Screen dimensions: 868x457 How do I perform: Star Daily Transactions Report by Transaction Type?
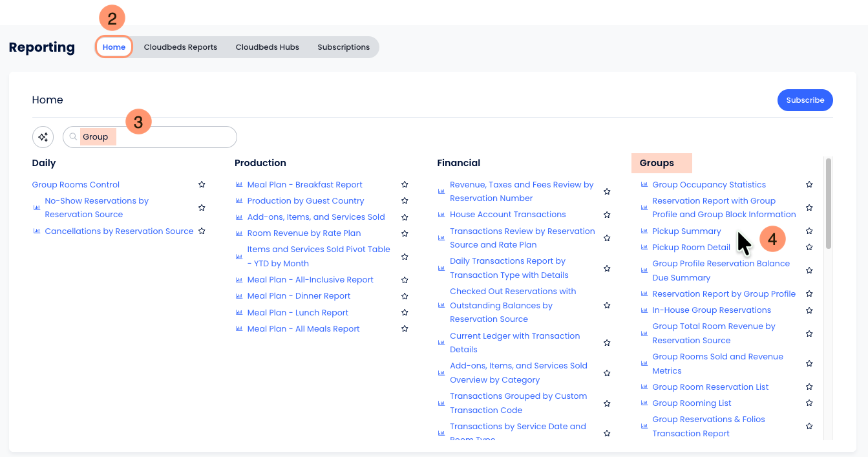607,268
